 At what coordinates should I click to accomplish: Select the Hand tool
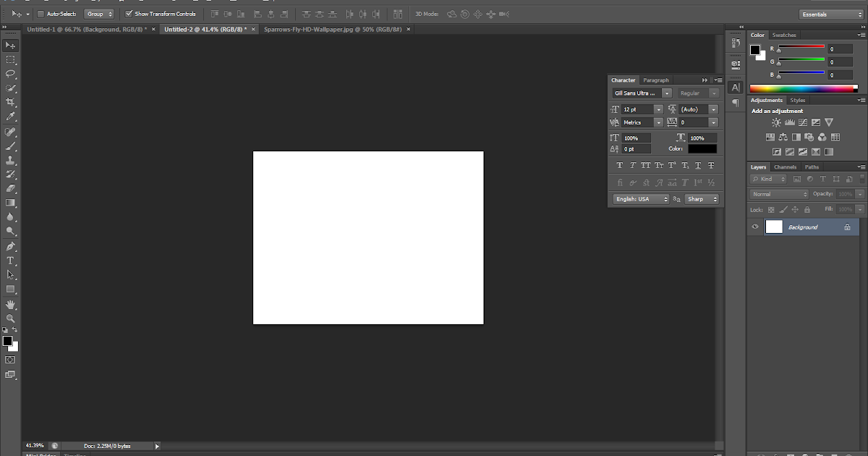(11, 304)
